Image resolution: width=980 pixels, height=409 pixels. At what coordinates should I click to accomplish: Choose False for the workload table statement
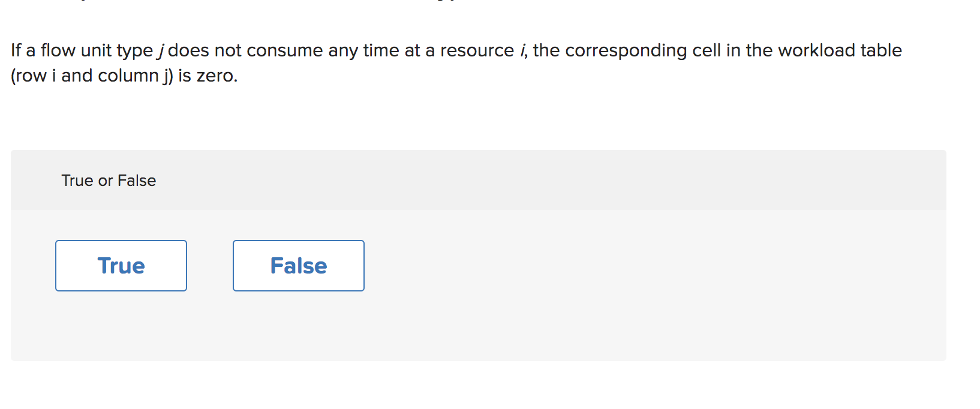(x=298, y=265)
